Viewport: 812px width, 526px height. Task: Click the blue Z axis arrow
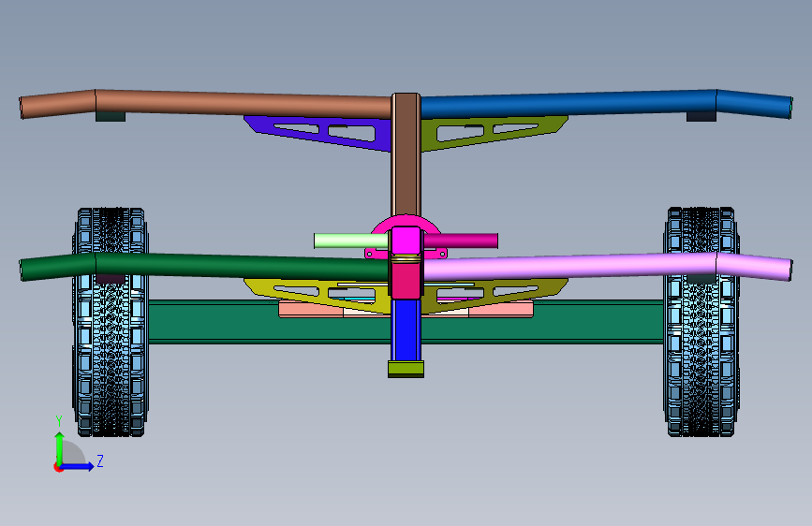[77, 466]
